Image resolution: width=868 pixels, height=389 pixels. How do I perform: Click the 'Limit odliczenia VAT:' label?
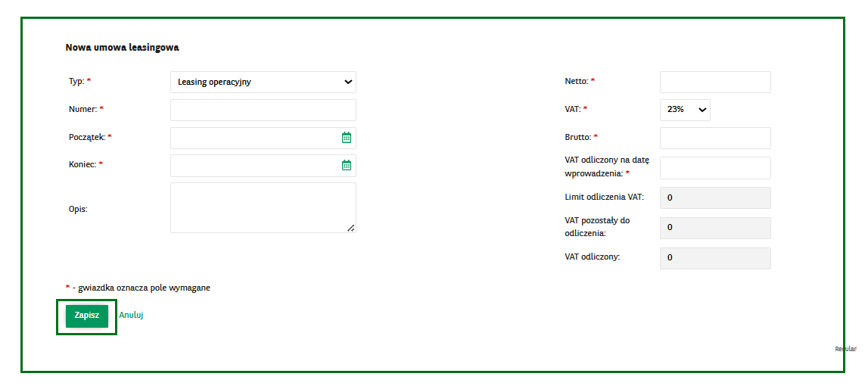point(605,197)
